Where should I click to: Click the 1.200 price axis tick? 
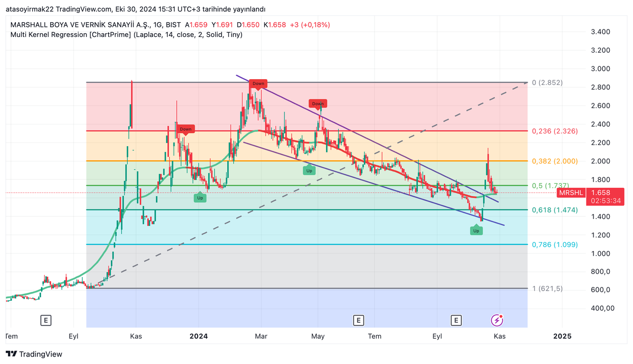coord(601,235)
